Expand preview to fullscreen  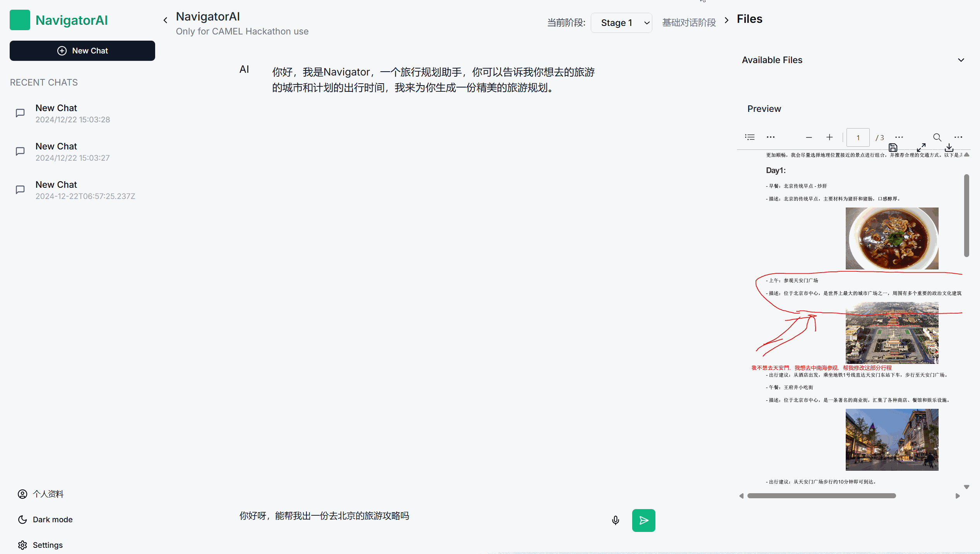tap(921, 148)
